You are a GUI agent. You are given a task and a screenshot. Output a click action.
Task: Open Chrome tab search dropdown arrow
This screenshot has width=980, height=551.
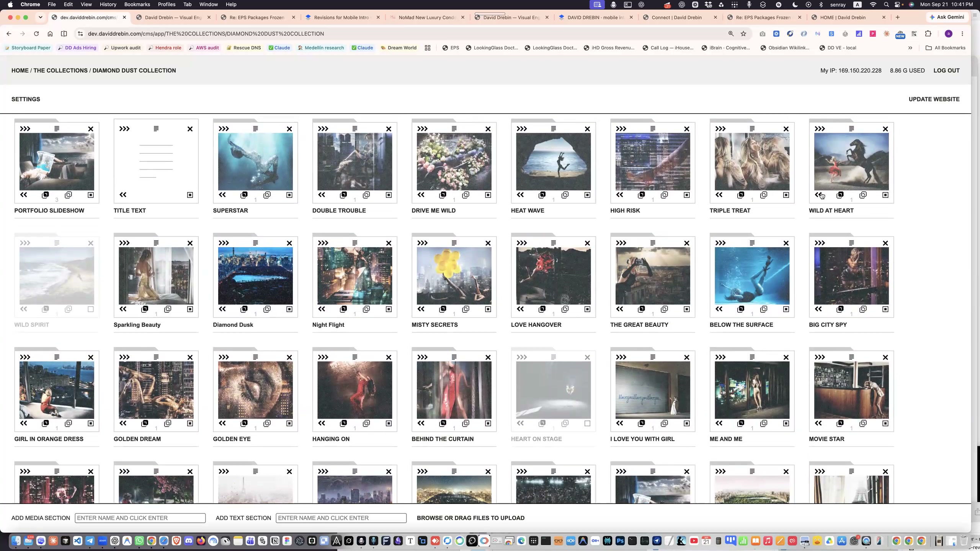click(x=40, y=17)
